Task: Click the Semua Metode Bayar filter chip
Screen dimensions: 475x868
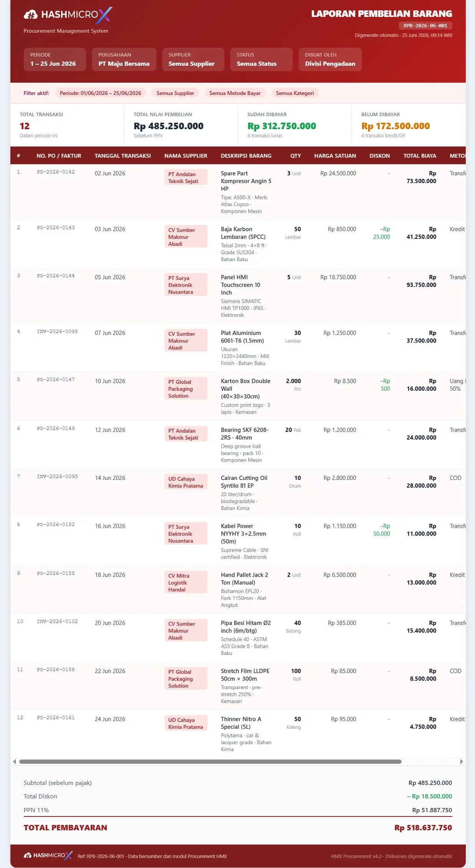Action: [235, 93]
